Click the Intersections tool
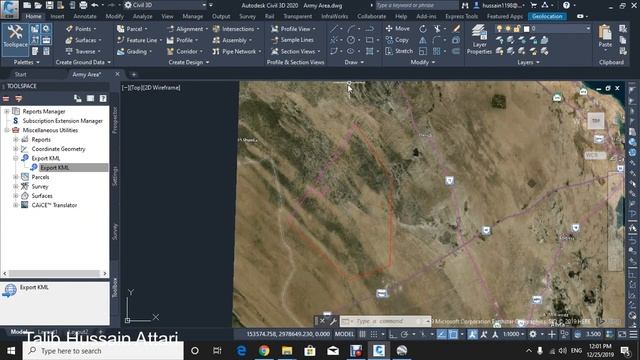The image size is (640, 360). 236,29
